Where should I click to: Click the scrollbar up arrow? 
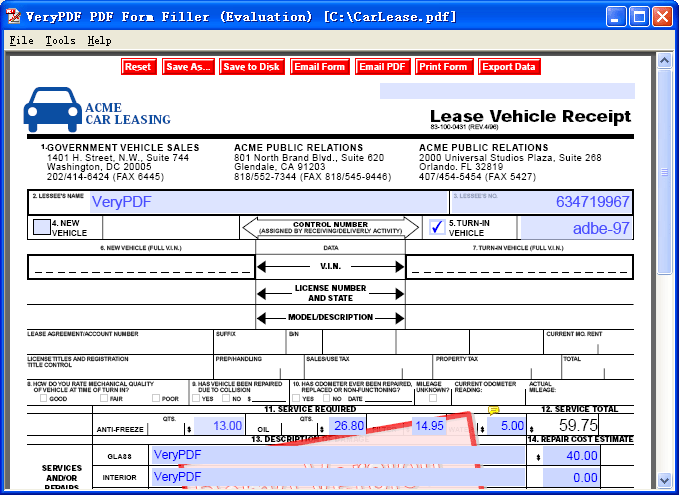(664, 61)
